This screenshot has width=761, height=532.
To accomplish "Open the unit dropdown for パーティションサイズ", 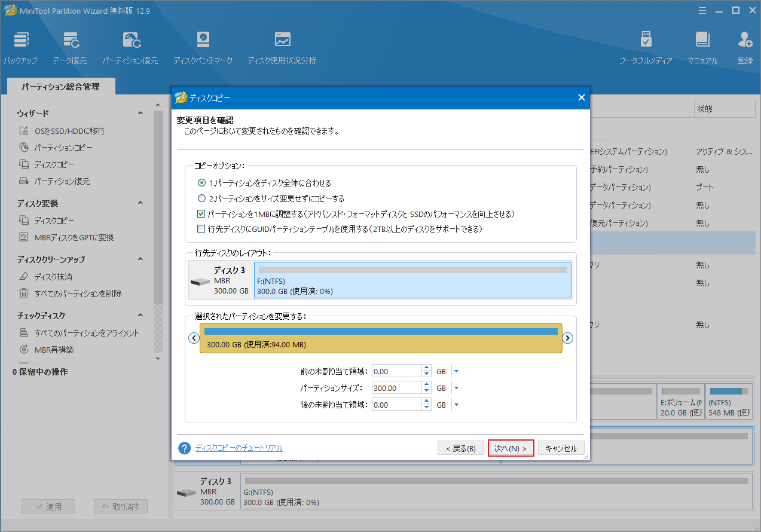I will pyautogui.click(x=456, y=388).
